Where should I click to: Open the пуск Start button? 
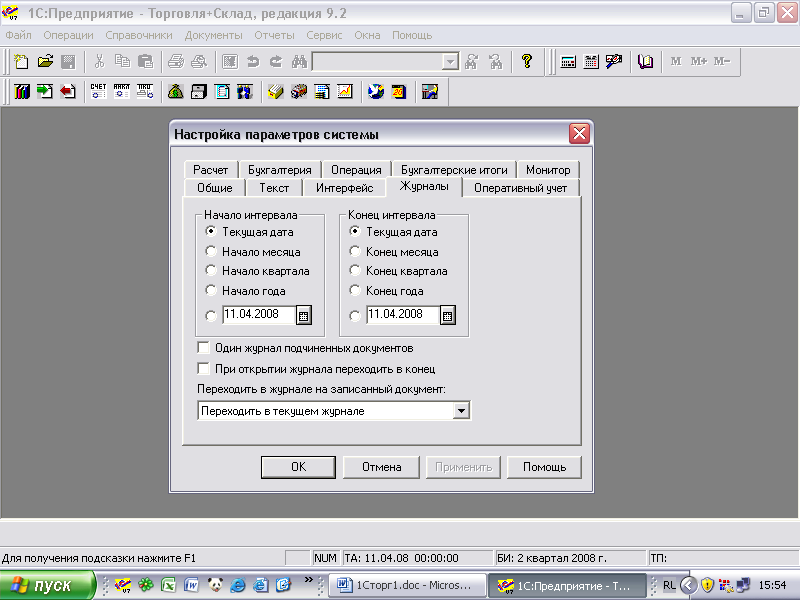[x=47, y=585]
